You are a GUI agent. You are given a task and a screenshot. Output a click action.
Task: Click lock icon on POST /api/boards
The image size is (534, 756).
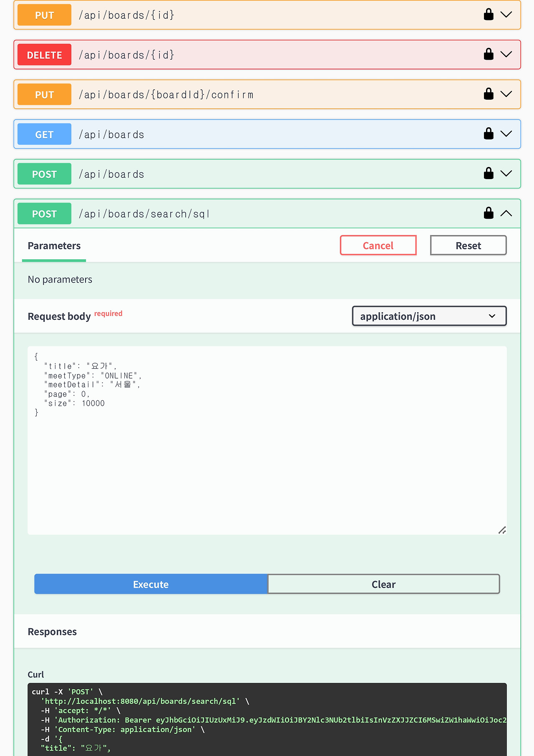489,173
